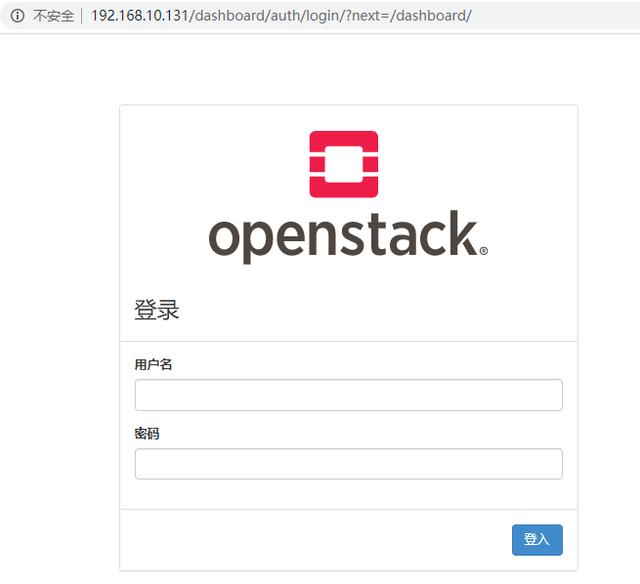The image size is (640, 584).
Task: Click the separator line after 不安全
Action: (82, 16)
